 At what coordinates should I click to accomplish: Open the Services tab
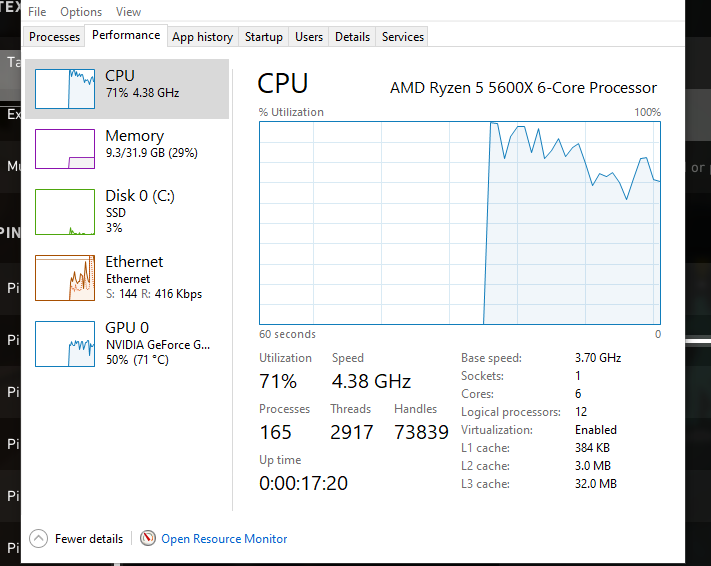[403, 37]
